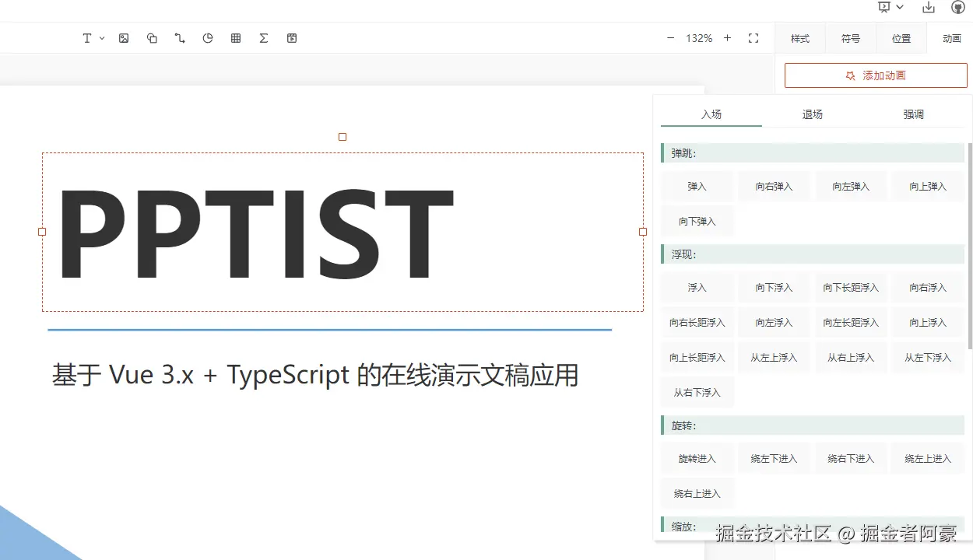
Task: Choose the 向下长距浮入 animation
Action: coord(851,288)
